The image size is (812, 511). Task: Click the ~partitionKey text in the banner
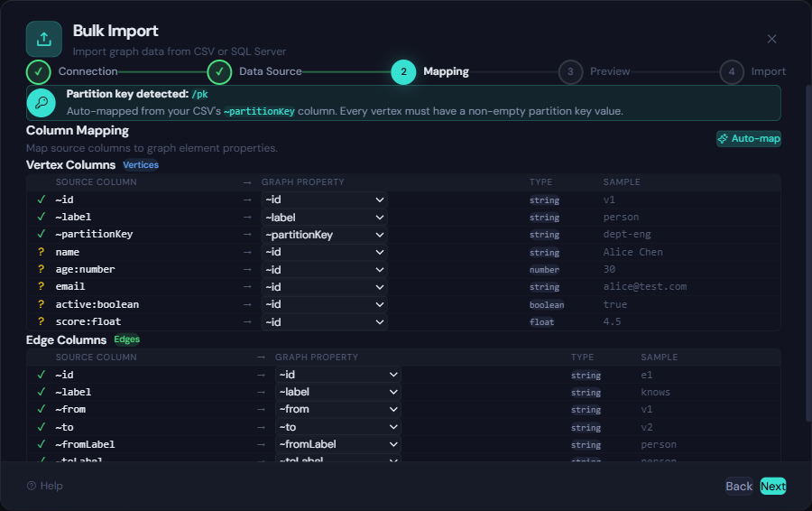(260, 111)
